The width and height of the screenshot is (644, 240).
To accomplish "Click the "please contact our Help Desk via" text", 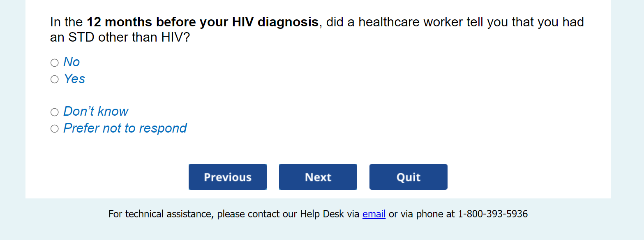I will [x=288, y=214].
